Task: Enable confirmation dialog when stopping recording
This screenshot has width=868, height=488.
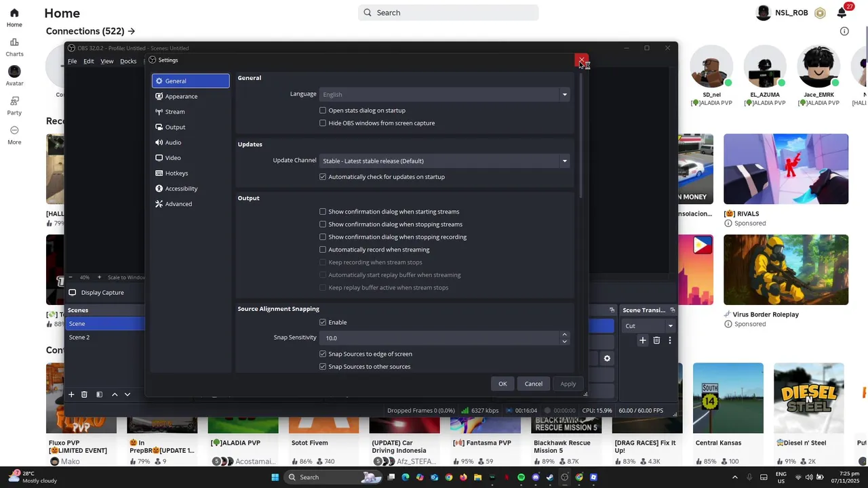Action: pyautogui.click(x=323, y=237)
